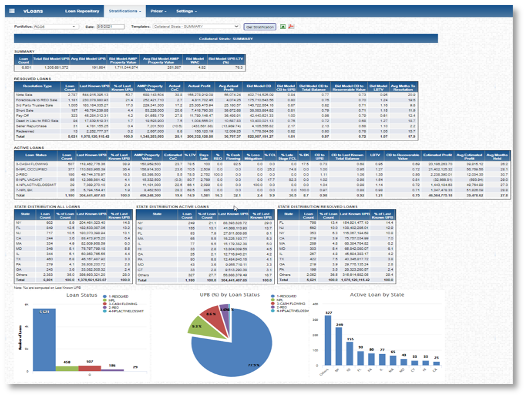527x397 pixels.
Task: Export stratification to PDF icon
Action: coord(291,27)
